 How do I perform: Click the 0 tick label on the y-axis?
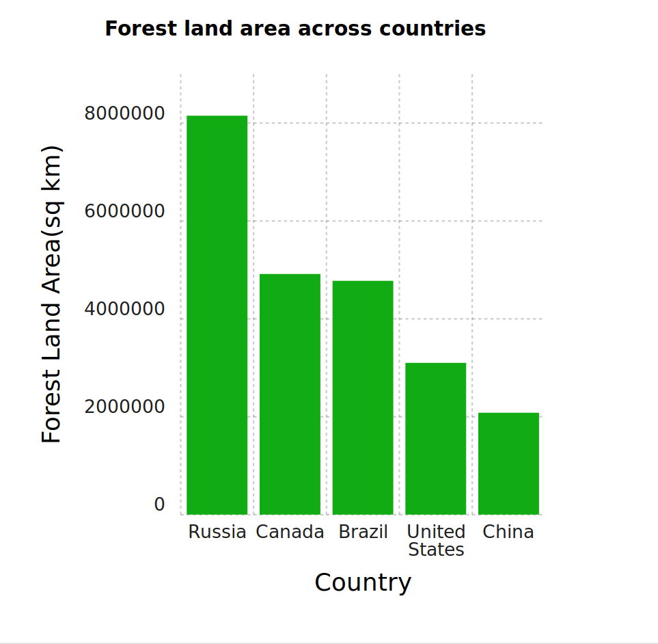pos(159,505)
